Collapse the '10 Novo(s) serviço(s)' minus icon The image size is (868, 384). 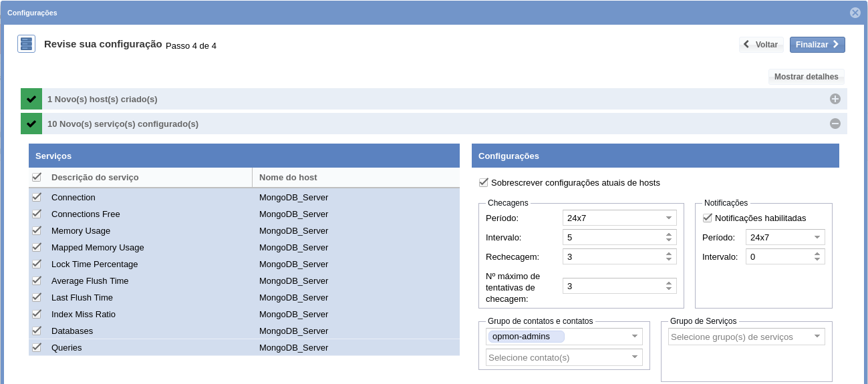[x=835, y=124]
